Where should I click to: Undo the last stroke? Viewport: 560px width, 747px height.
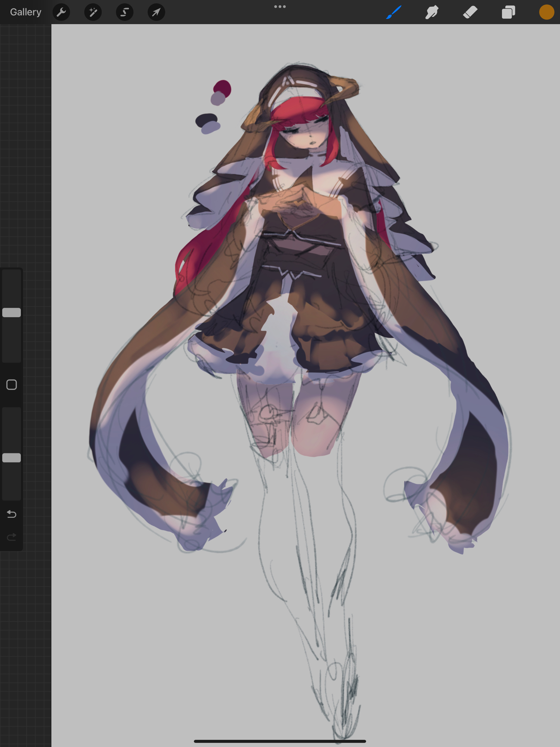(x=12, y=514)
